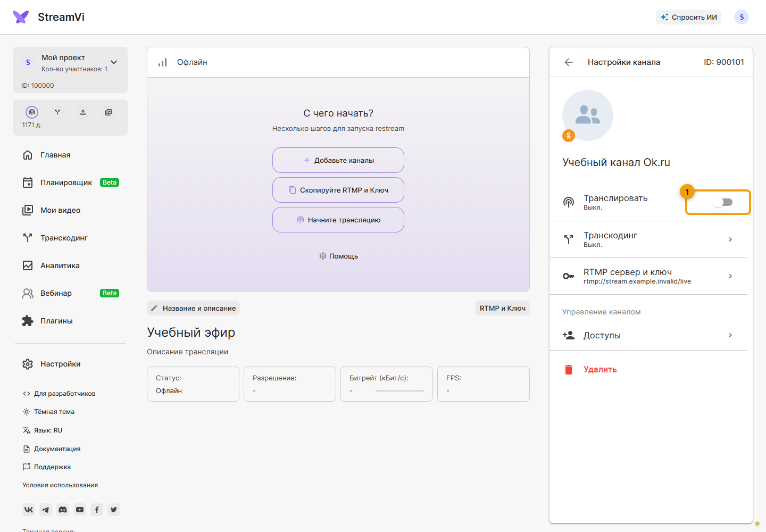The image size is (766, 532).
Task: Click the gear icon next to Помощь
Action: pyautogui.click(x=323, y=256)
